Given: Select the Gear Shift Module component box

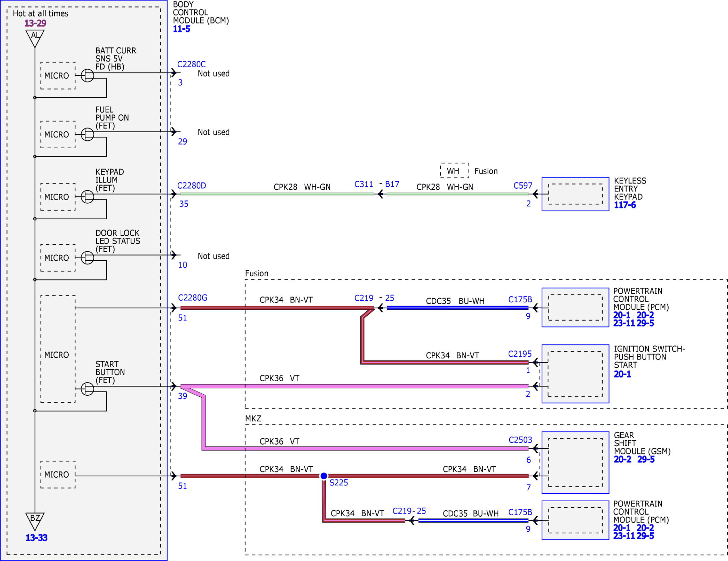Looking at the screenshot, I should tap(575, 463).
